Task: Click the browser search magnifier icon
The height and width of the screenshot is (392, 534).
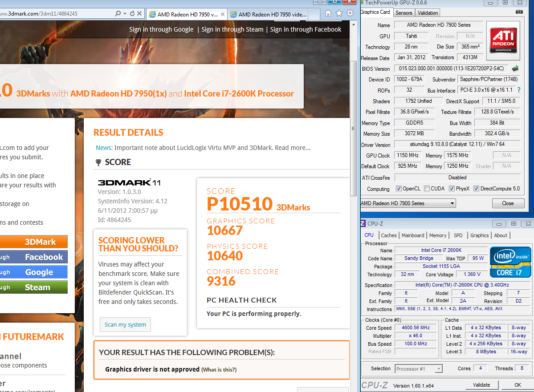Action: (118, 14)
